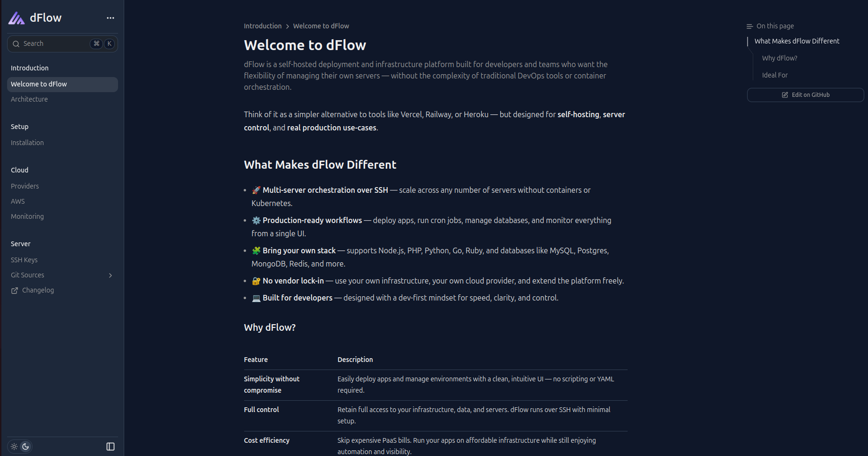Expand the Git Sources chevron
Viewport: 868px width, 456px height.
point(110,275)
